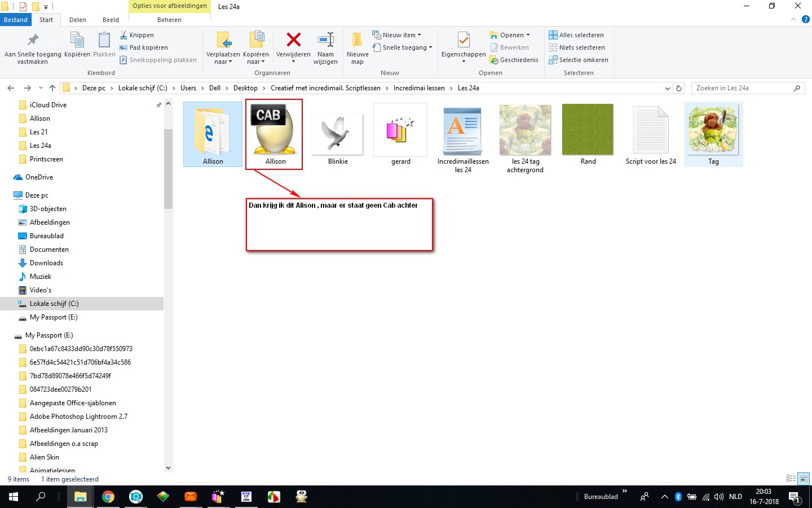Image resolution: width=812 pixels, height=508 pixels.
Task: Go forward with the forward arrow
Action: point(27,88)
